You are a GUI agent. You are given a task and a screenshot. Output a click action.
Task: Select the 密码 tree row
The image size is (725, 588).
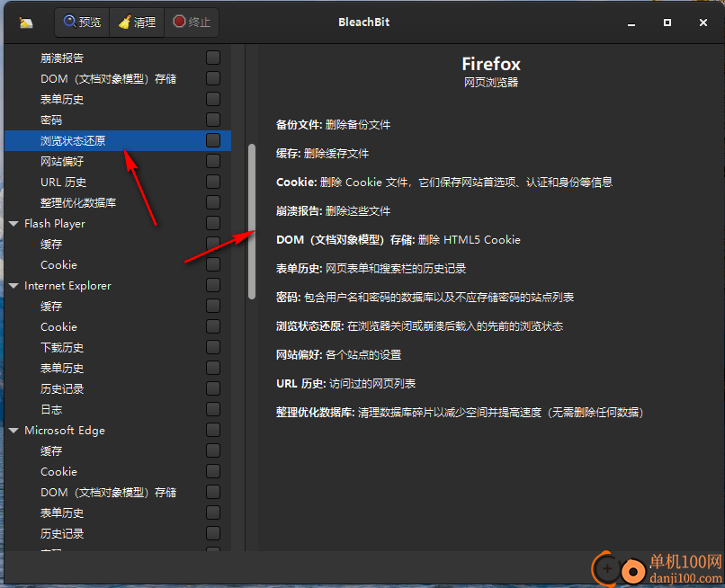click(x=118, y=120)
